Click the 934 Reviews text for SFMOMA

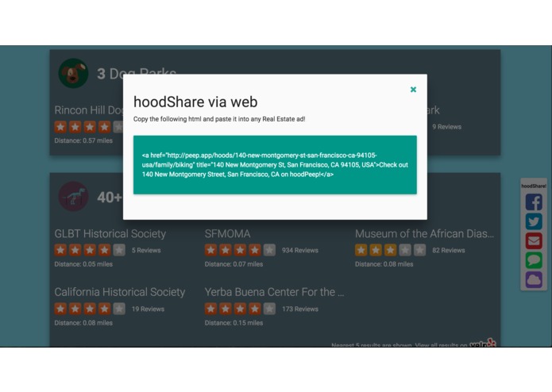pyautogui.click(x=300, y=250)
